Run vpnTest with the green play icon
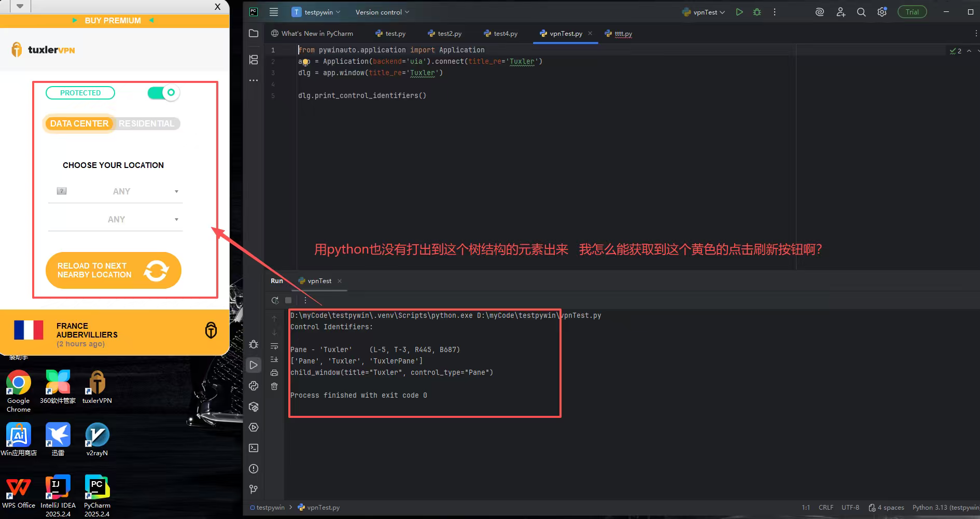 tap(739, 12)
